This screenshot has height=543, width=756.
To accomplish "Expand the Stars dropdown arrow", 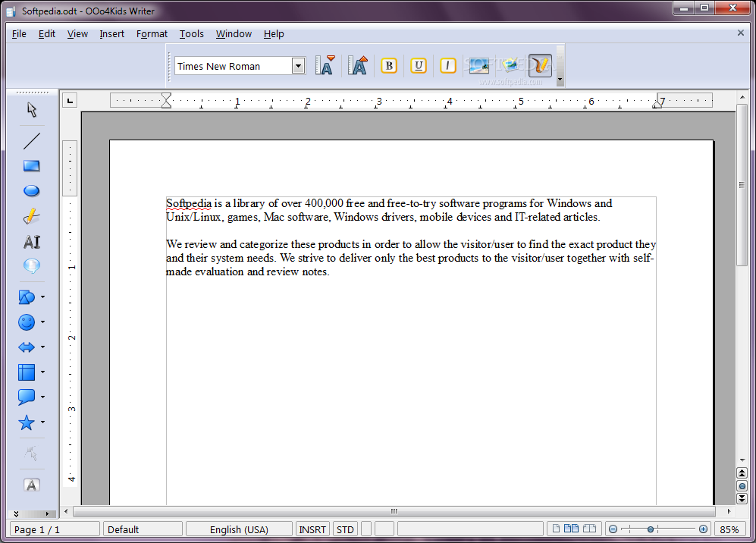I will click(42, 422).
